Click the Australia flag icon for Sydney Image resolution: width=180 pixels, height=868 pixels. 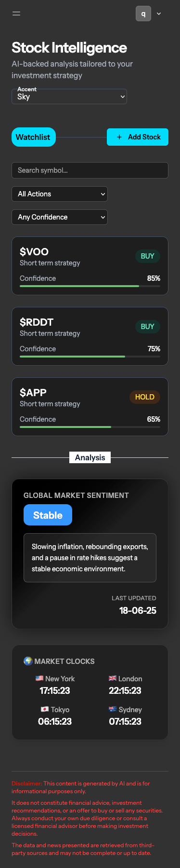click(113, 709)
